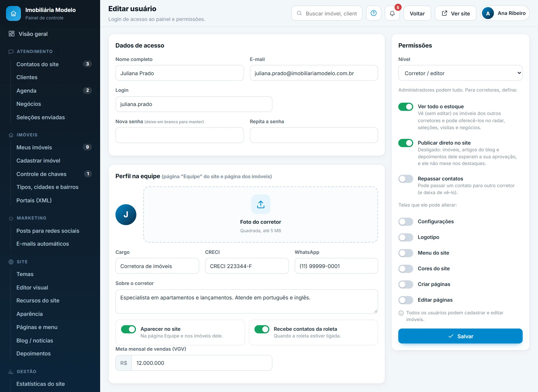The height and width of the screenshot is (392, 538).
Task: Click the Nova senha input field
Action: pyautogui.click(x=179, y=135)
